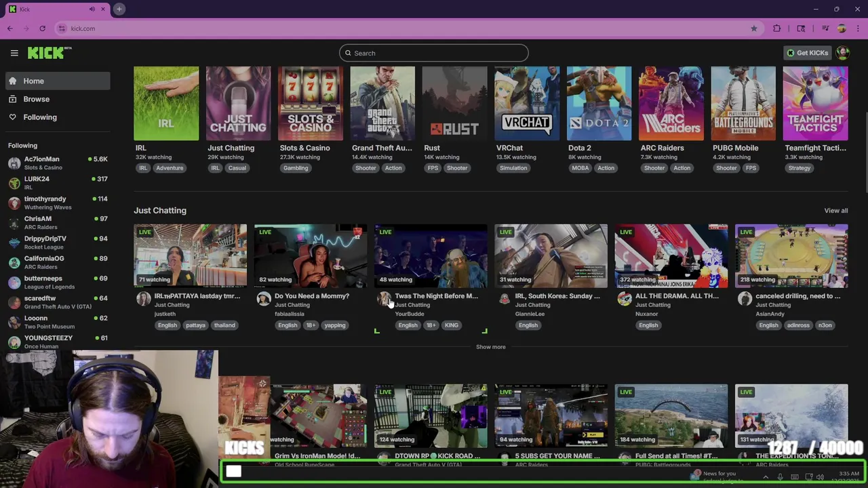Bookmark this page with the star icon

click(753, 28)
